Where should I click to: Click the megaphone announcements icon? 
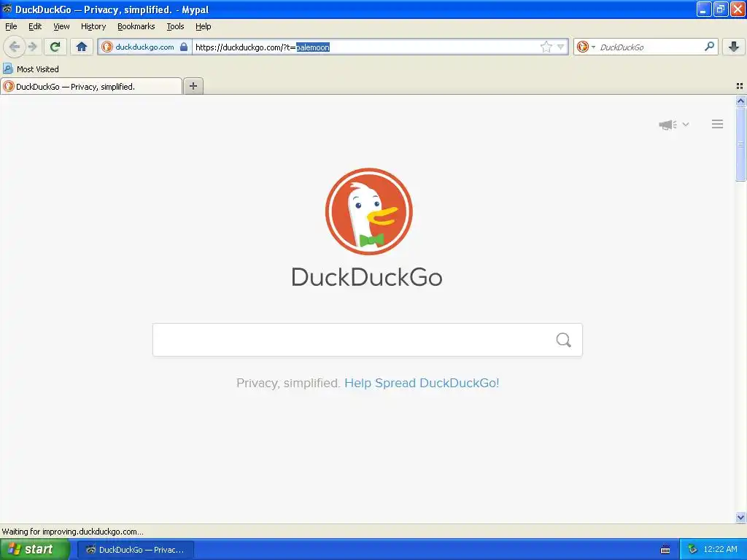pyautogui.click(x=668, y=125)
